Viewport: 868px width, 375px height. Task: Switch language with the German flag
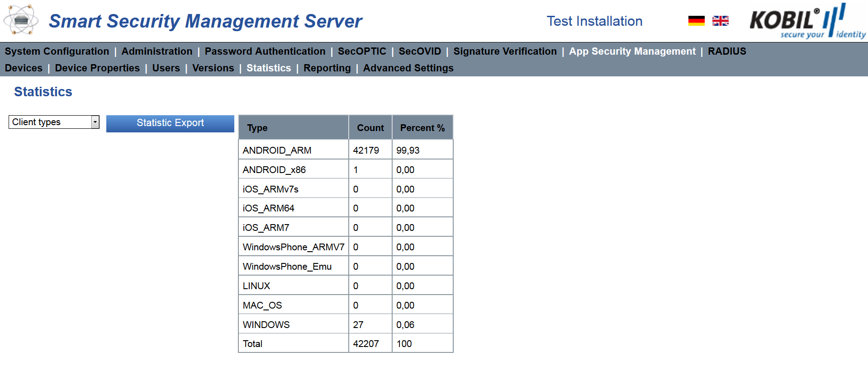point(696,21)
